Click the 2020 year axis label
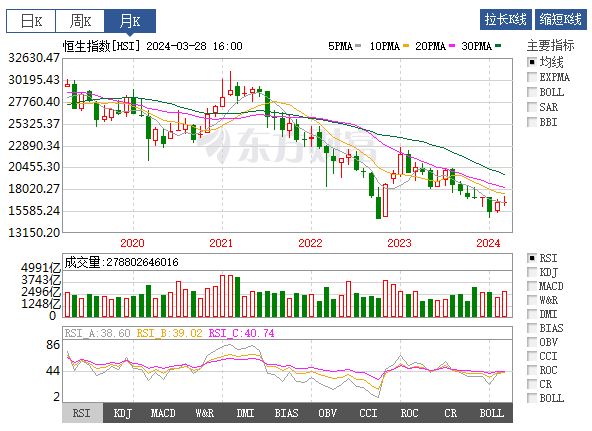Image resolution: width=592 pixels, height=431 pixels. [133, 243]
